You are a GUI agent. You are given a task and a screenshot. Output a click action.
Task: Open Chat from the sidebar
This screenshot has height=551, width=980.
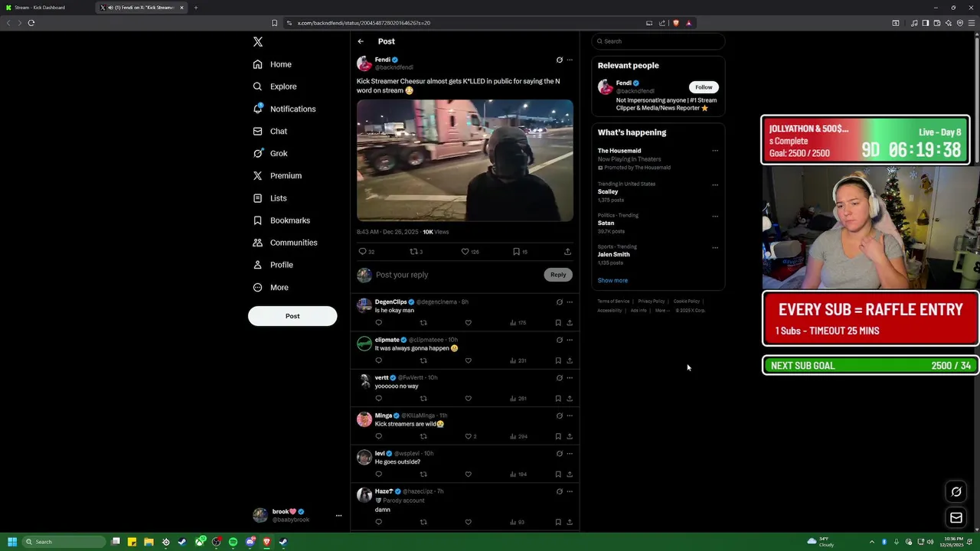click(x=270, y=131)
